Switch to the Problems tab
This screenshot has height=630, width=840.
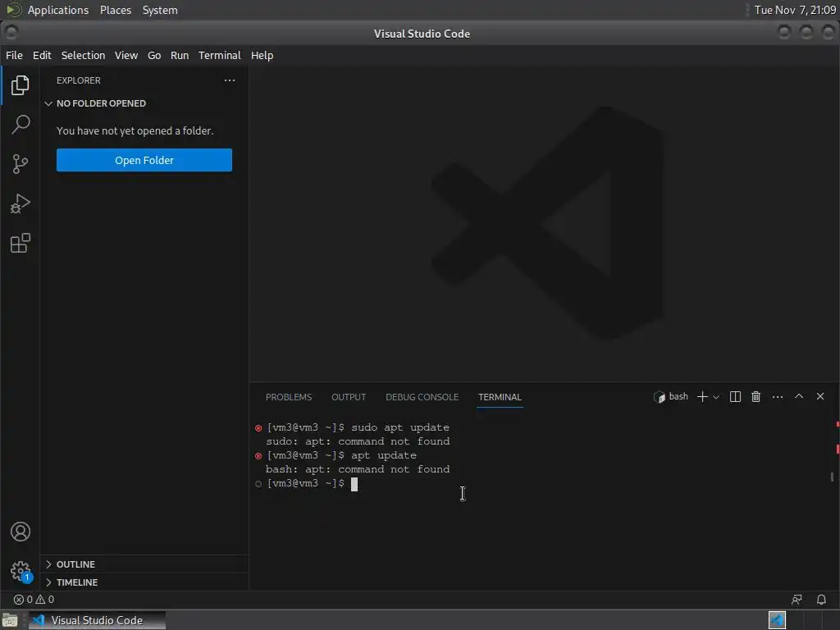point(289,397)
